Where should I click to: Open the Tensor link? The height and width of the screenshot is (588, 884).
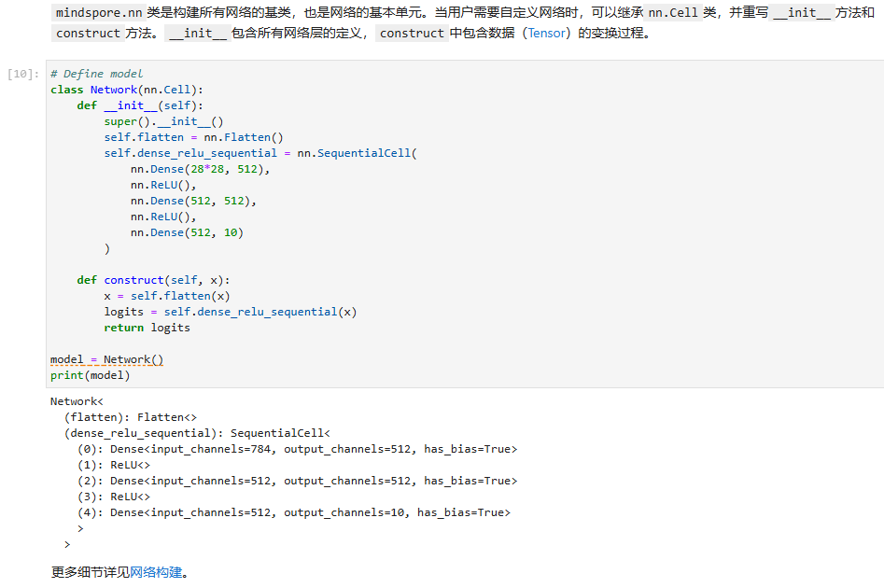tap(546, 34)
